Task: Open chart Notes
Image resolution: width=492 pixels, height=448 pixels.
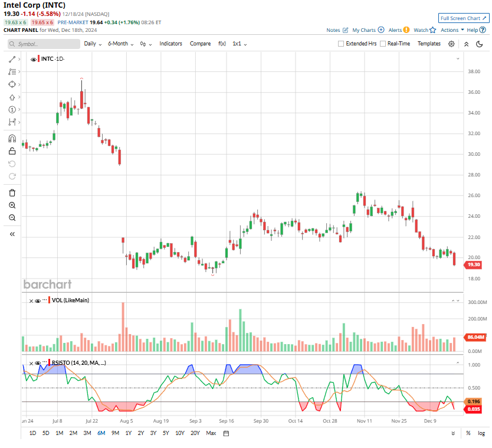Action: click(x=337, y=30)
